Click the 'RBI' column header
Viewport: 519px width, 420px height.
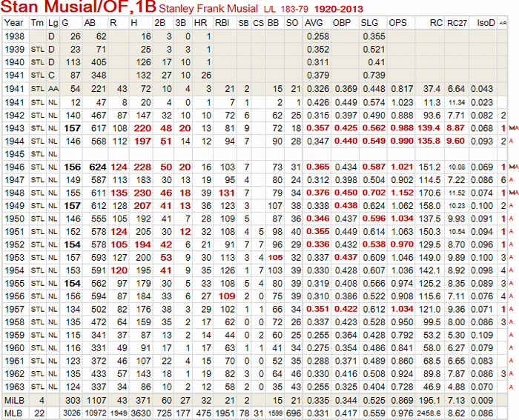tap(222, 23)
